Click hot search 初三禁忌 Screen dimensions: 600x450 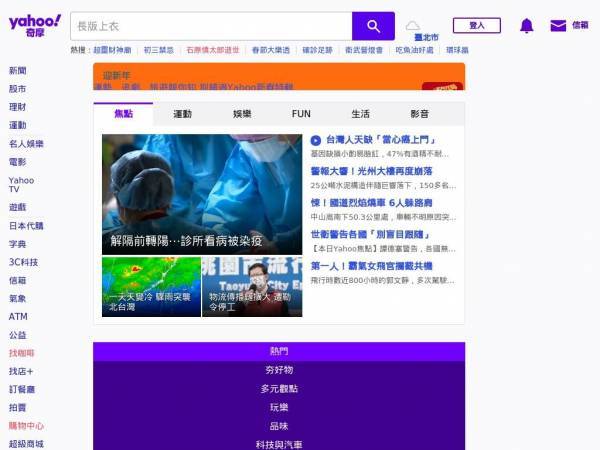point(158,50)
